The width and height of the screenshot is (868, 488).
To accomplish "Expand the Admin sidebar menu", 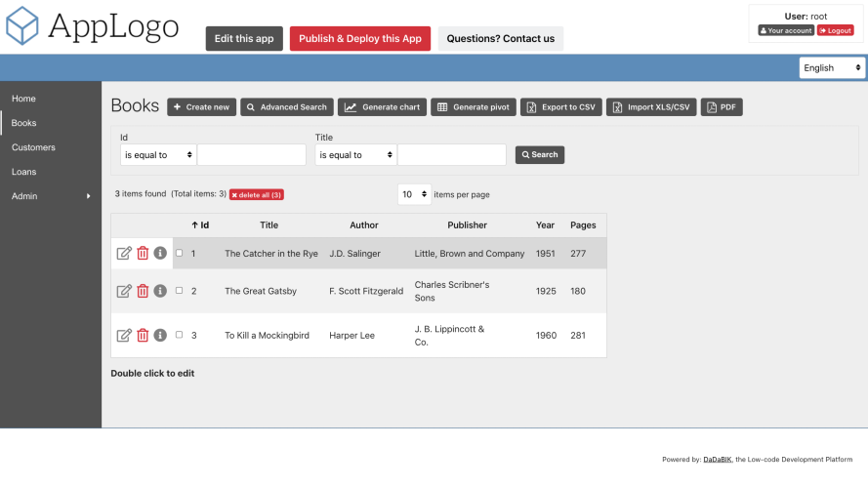I will tap(51, 196).
